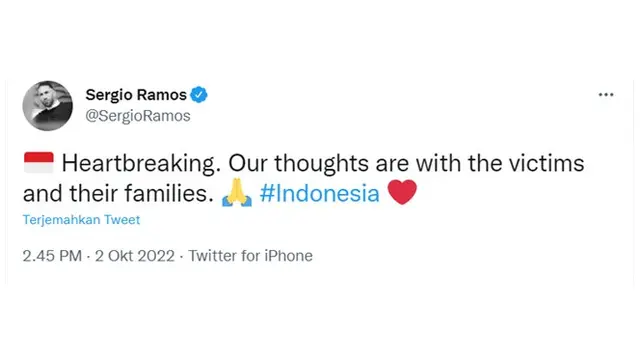Click the Sergio Ramos display name
Viewport: 640px width, 360px height.
coord(136,95)
